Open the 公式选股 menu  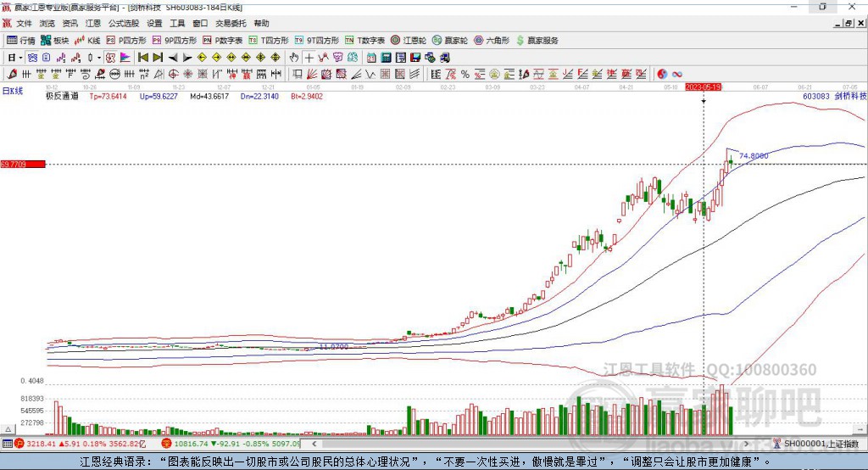pos(124,23)
